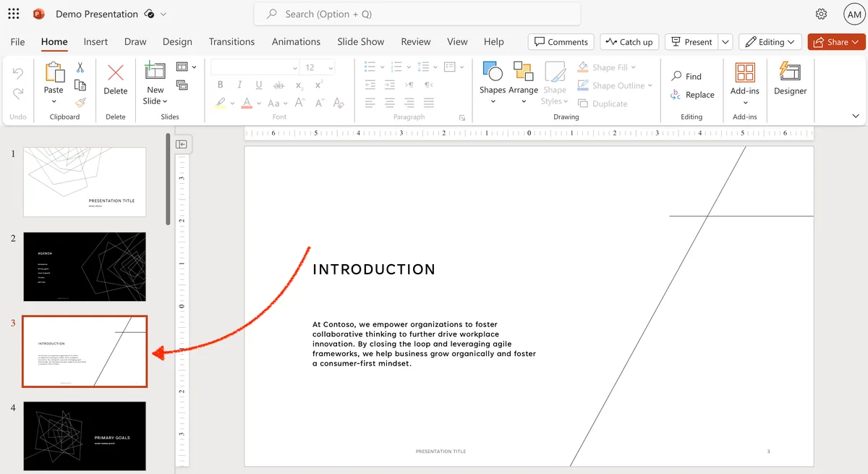The image size is (868, 474).
Task: Click the Copy icon in Clipboard
Action: pos(80,85)
